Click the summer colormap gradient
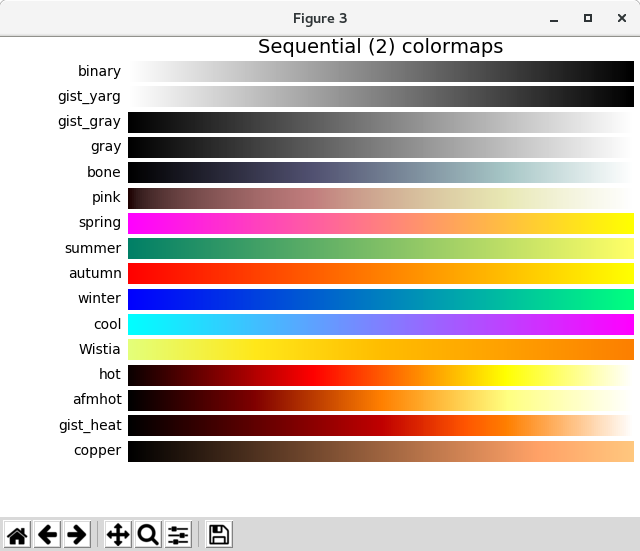The height and width of the screenshot is (551, 640). pos(381,249)
